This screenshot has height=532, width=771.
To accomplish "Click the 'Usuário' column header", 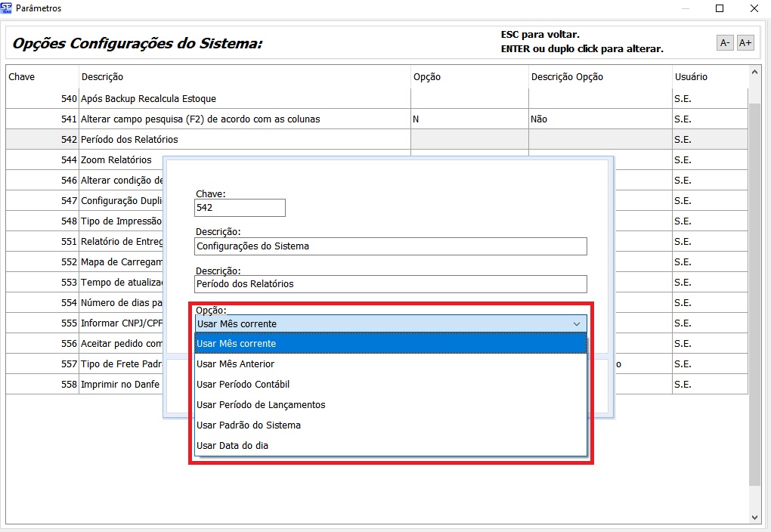I will click(690, 77).
